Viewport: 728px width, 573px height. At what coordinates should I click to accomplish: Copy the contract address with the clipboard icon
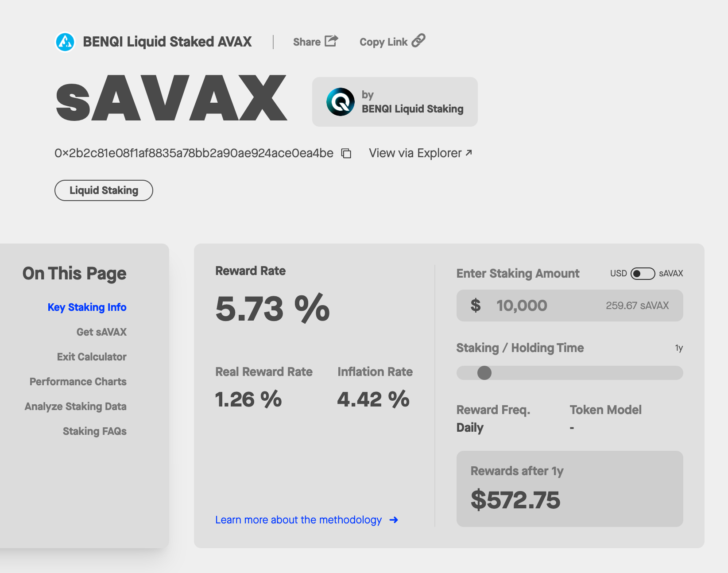pos(346,153)
